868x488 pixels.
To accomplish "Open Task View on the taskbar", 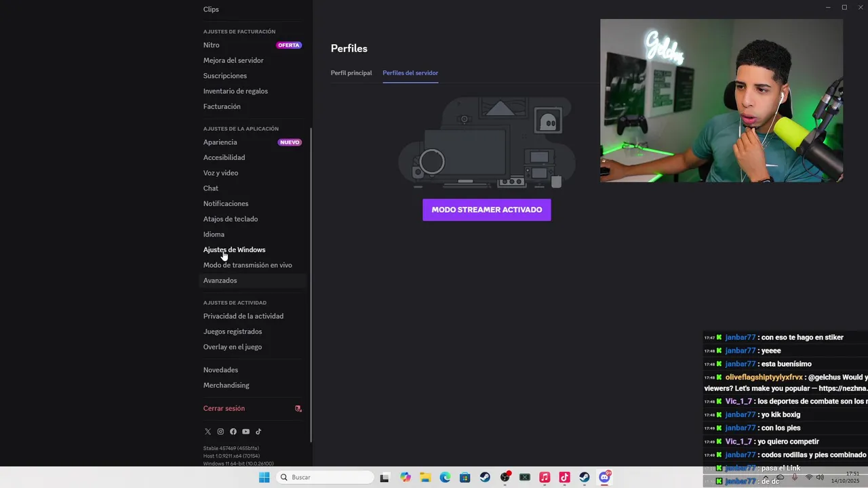I will point(384,477).
